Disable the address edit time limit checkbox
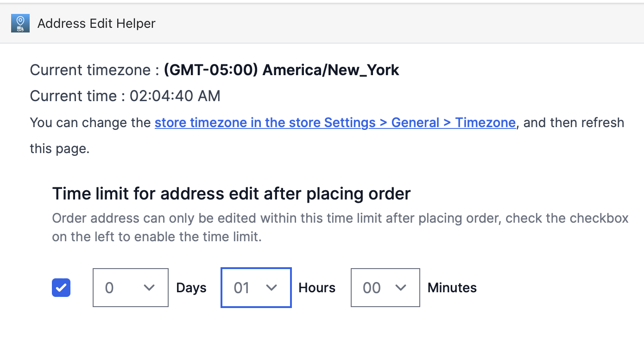Viewport: 644px width, 347px height. (61, 288)
